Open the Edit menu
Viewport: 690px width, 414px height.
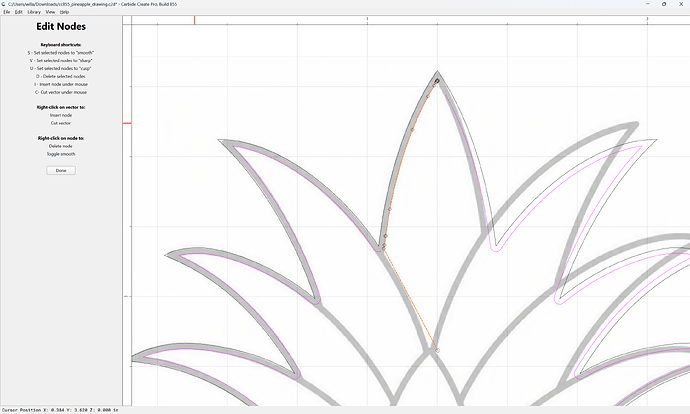point(18,12)
